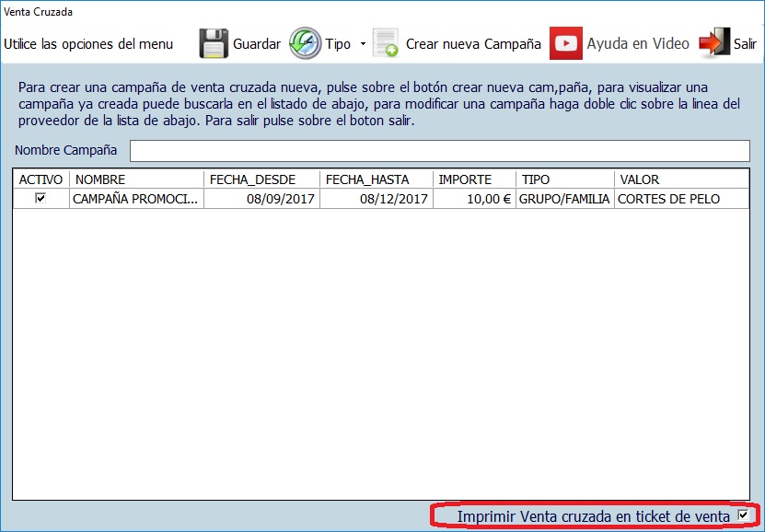Sort by IMPORTE column header
This screenshot has height=532, width=765.
(x=474, y=179)
